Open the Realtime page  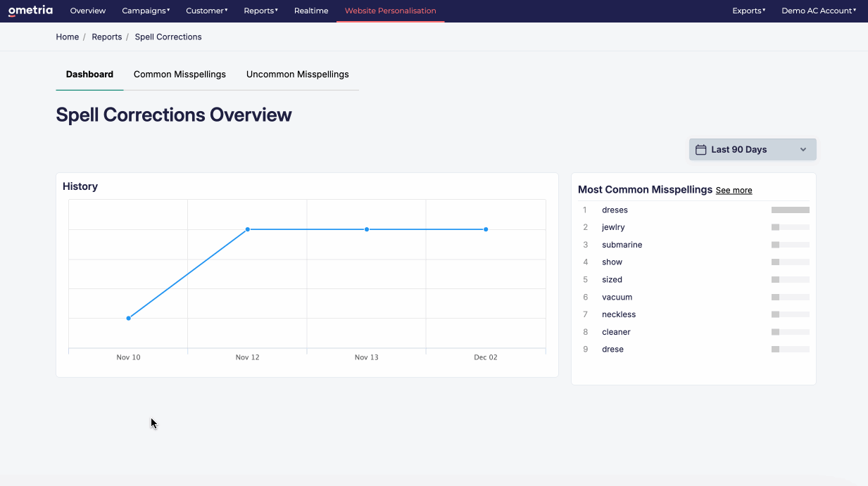pos(311,11)
